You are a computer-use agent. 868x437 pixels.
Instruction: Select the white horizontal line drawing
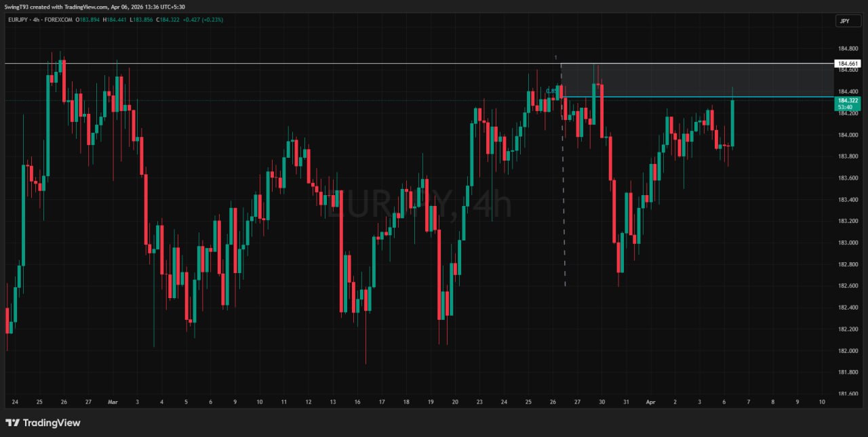[271, 64]
